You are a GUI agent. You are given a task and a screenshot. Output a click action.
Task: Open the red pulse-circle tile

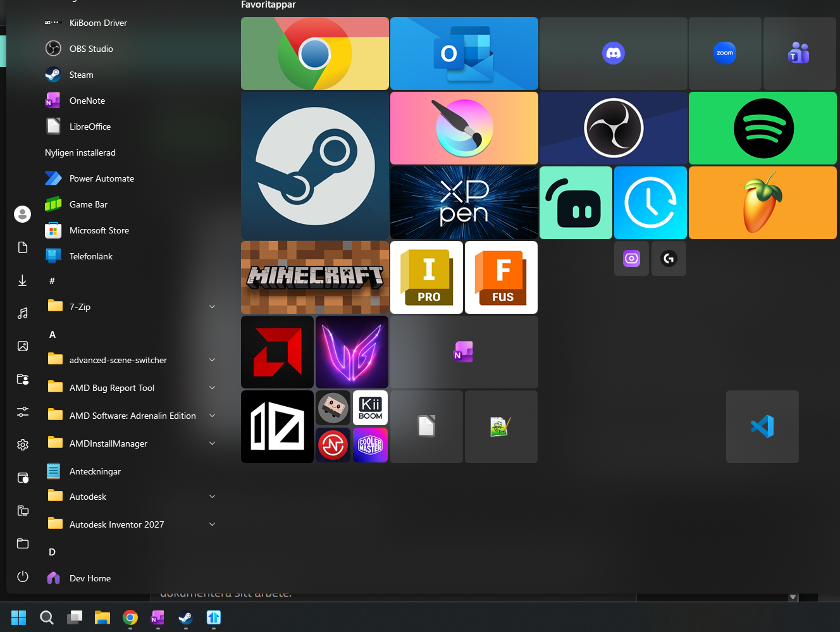click(x=333, y=445)
